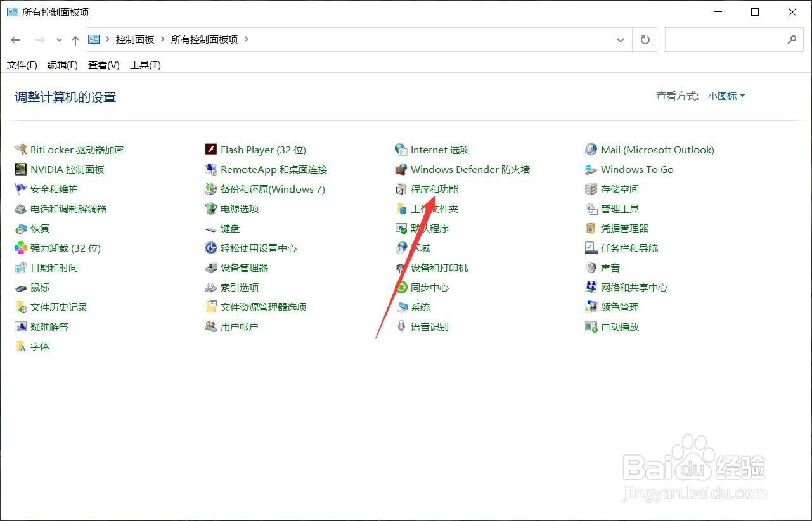Open the 系统 link
Image resolution: width=812 pixels, height=521 pixels.
420,307
